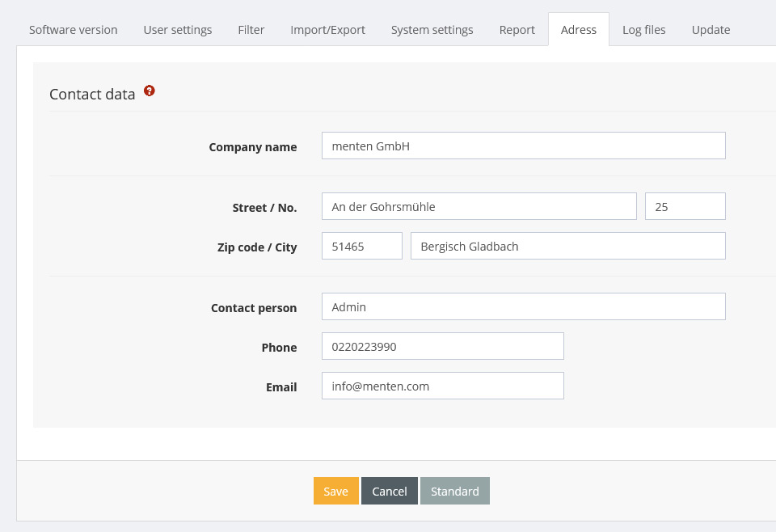Image resolution: width=776 pixels, height=532 pixels.
Task: Click into the Street name field
Action: coord(479,206)
